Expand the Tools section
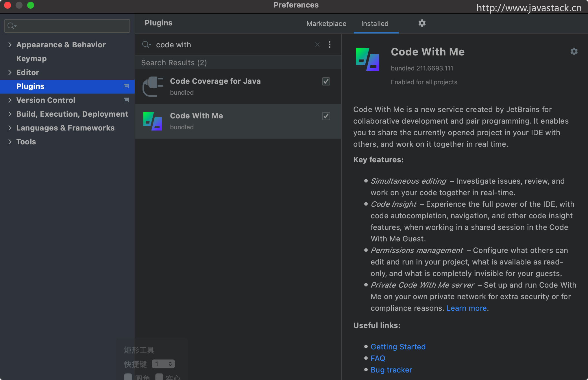The height and width of the screenshot is (380, 588). click(x=10, y=142)
